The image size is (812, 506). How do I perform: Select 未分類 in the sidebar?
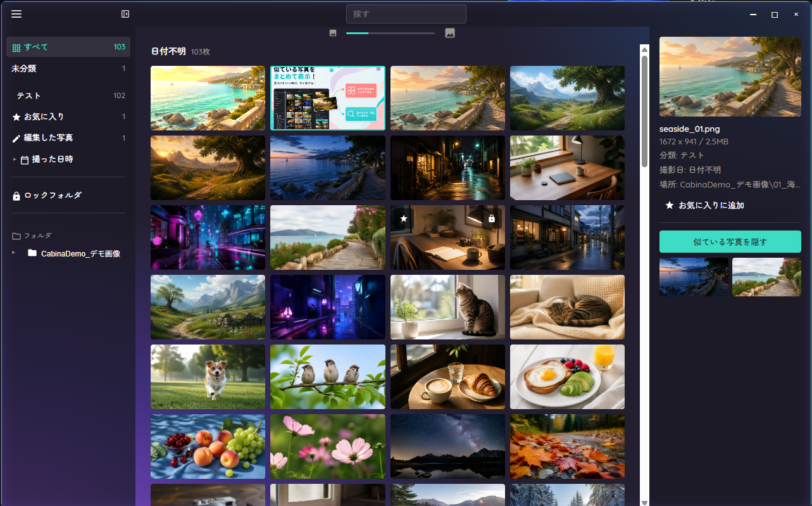[x=68, y=68]
